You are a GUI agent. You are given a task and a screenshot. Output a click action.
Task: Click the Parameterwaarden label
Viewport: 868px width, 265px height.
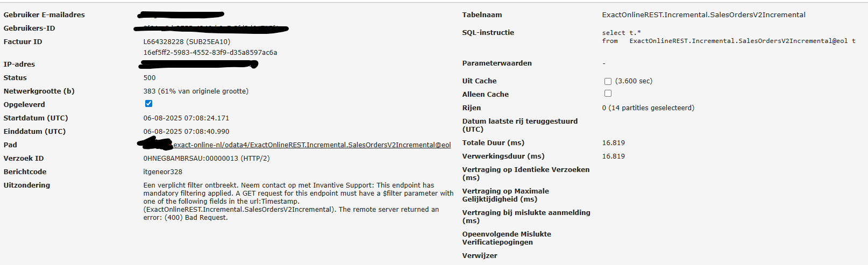click(x=497, y=63)
